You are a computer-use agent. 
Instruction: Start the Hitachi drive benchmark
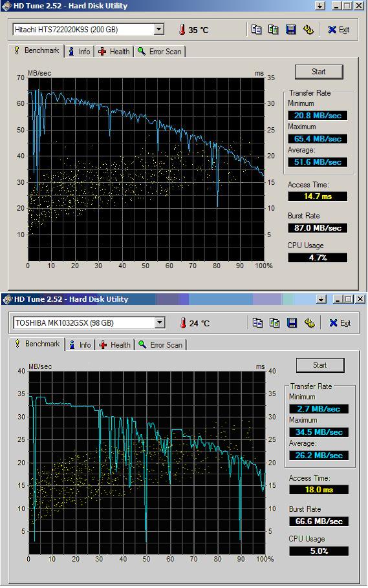pos(319,72)
